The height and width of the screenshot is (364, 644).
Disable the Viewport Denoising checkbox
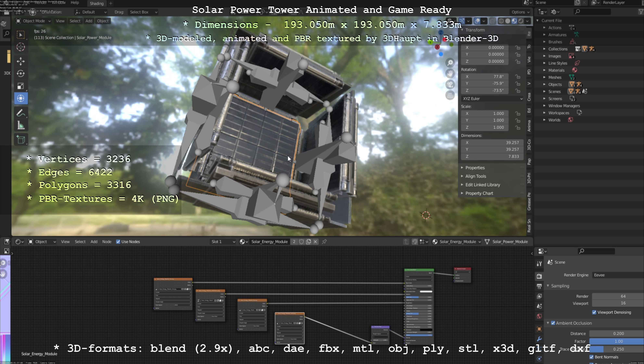coord(594,312)
